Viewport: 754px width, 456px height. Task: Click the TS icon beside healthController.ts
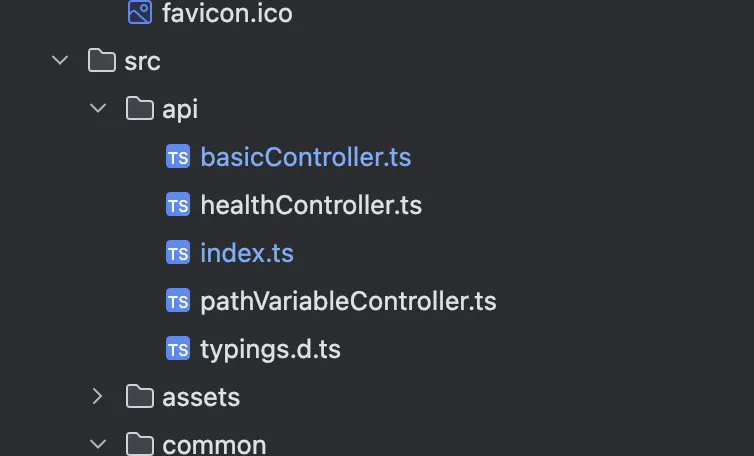tap(178, 205)
